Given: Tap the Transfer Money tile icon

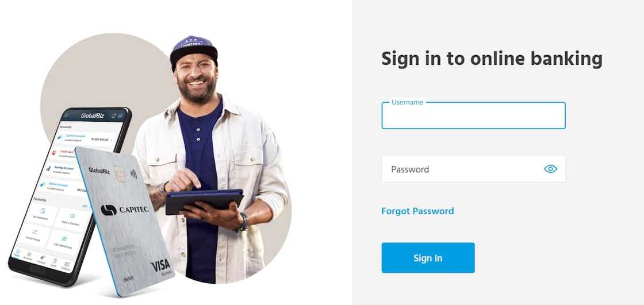Looking at the screenshot, I should click(34, 231).
